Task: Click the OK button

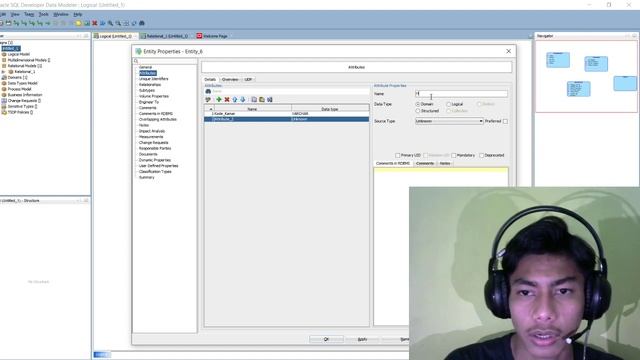Action: point(326,339)
